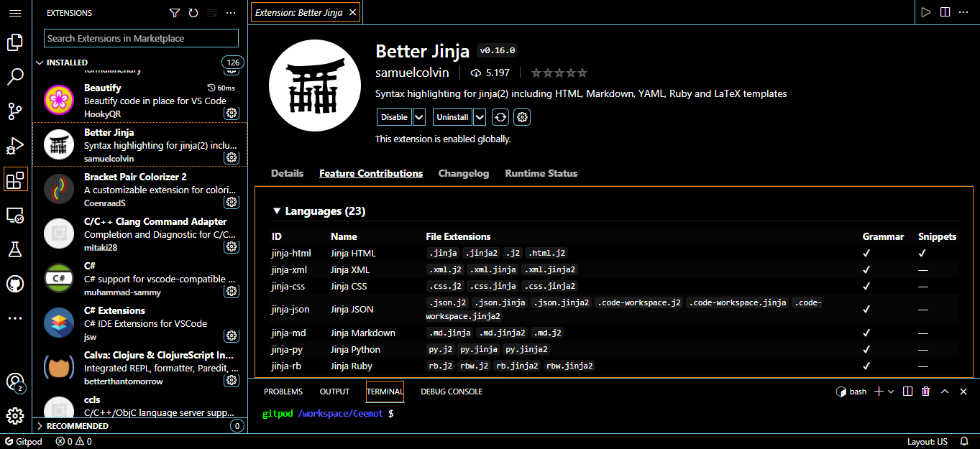Split the editor to the right
The height and width of the screenshot is (449, 980).
tap(945, 12)
